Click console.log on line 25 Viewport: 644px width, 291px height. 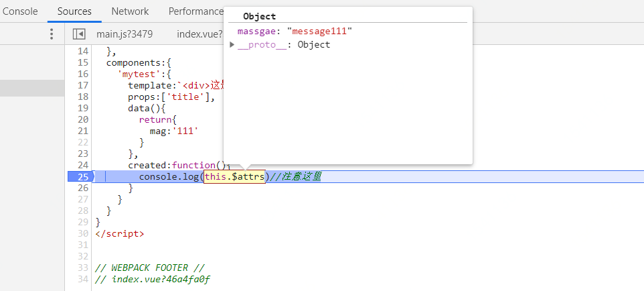click(x=169, y=176)
